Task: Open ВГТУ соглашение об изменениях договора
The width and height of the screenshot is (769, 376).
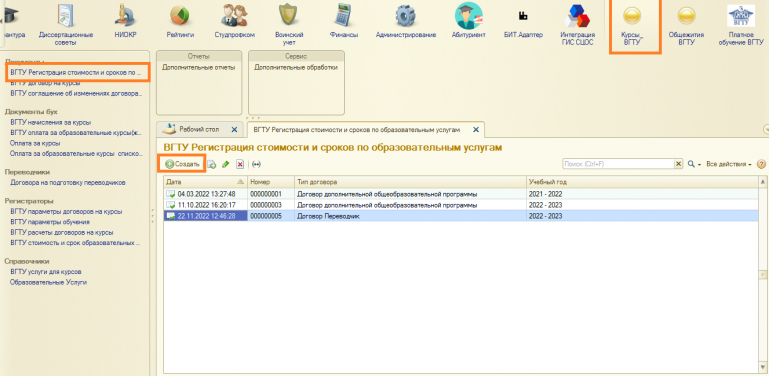Action: pos(76,93)
